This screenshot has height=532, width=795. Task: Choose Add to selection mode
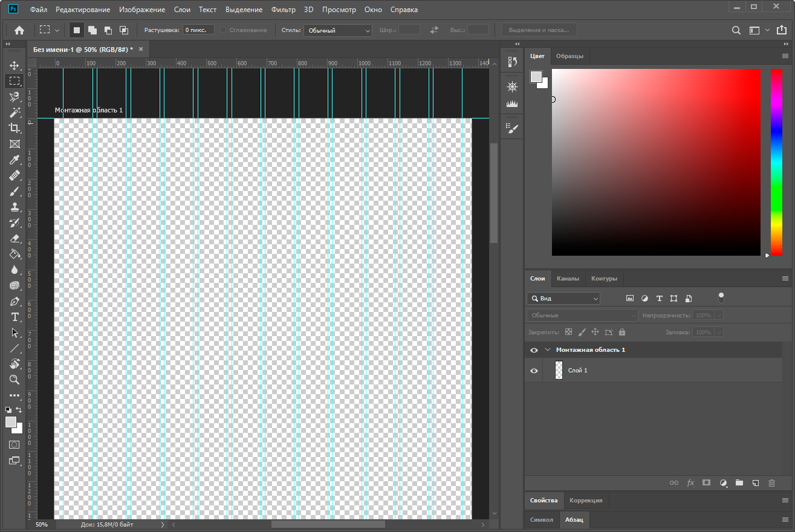tap(92, 30)
